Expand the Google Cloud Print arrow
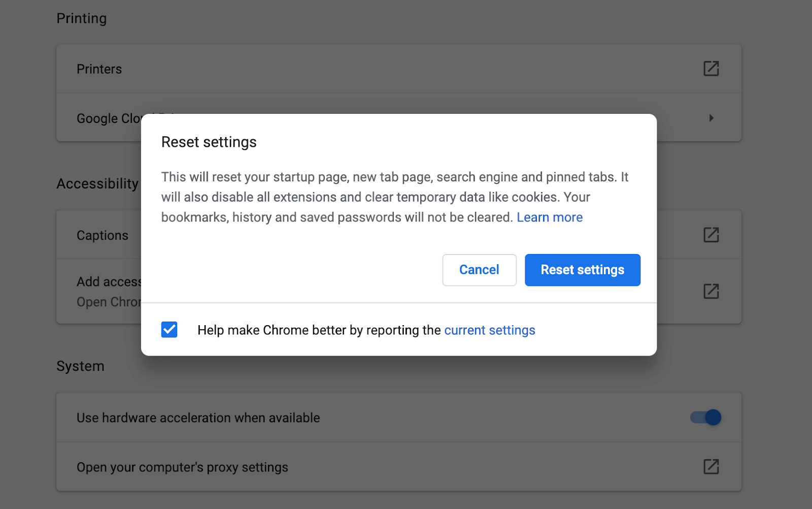 pyautogui.click(x=711, y=118)
